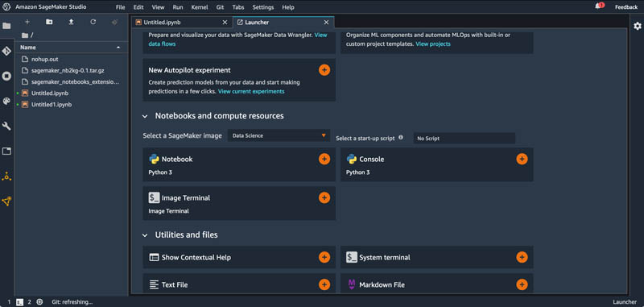Refresh the file list
The image size is (644, 307).
click(93, 22)
